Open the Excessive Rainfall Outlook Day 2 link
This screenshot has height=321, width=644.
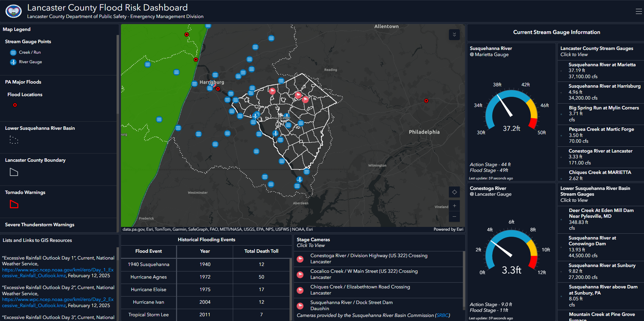58,302
